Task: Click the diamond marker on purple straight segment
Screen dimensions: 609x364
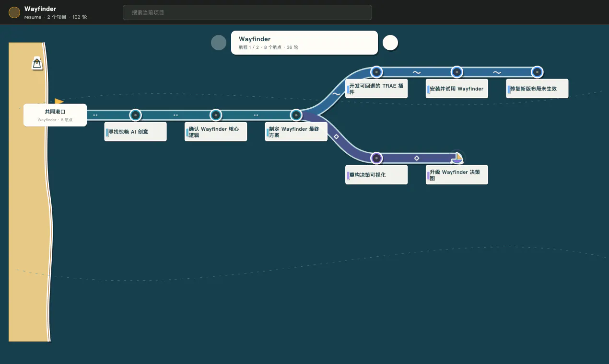Action: coord(417,158)
